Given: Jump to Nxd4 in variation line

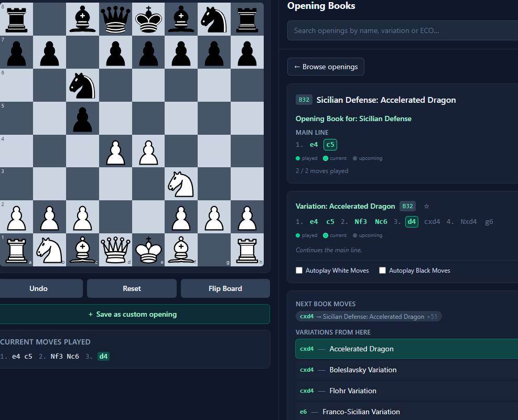Looking at the screenshot, I should (x=468, y=222).
